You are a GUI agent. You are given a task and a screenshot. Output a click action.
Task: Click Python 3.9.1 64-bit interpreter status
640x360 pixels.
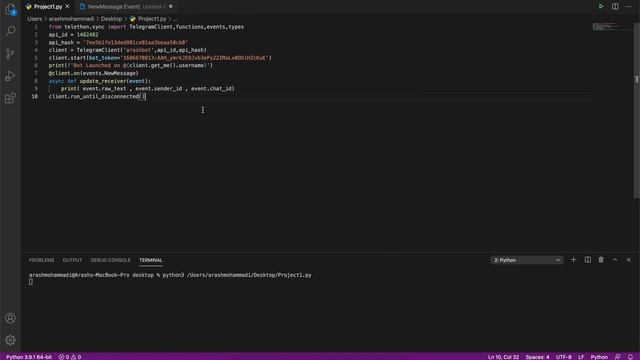29,357
